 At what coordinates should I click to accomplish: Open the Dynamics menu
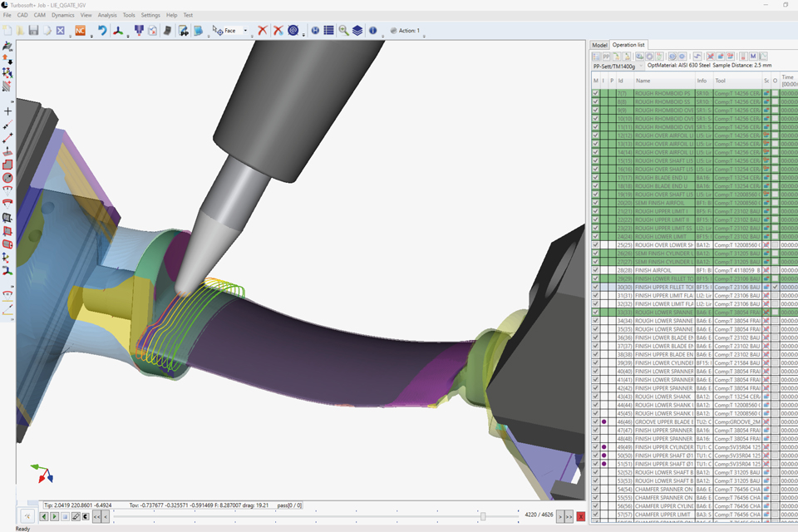tap(62, 15)
